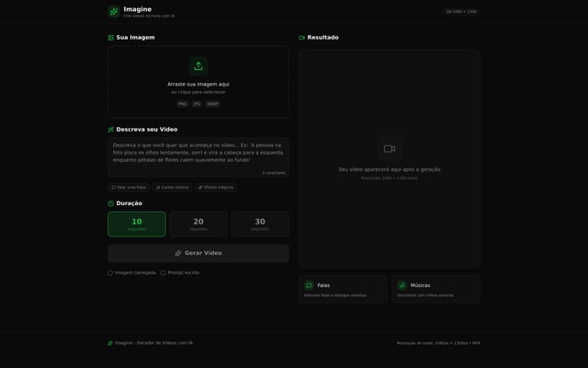Viewport: 588px width, 368px height.
Task: Click the Prompt escrito status circle
Action: coord(164,273)
